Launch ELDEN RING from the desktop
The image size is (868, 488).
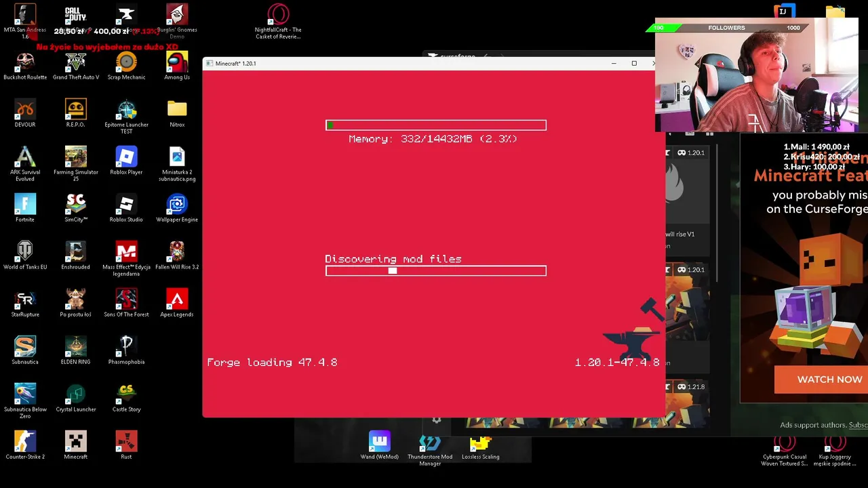pyautogui.click(x=76, y=350)
